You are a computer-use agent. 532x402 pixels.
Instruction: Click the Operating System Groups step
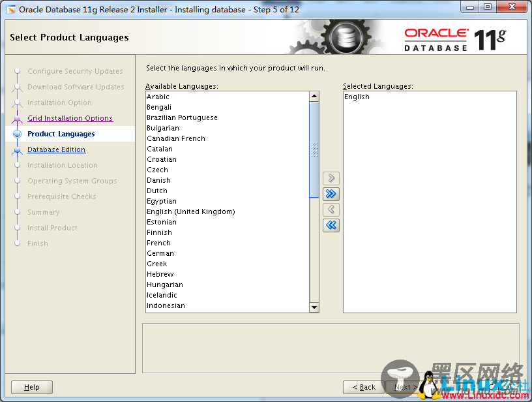(x=72, y=181)
